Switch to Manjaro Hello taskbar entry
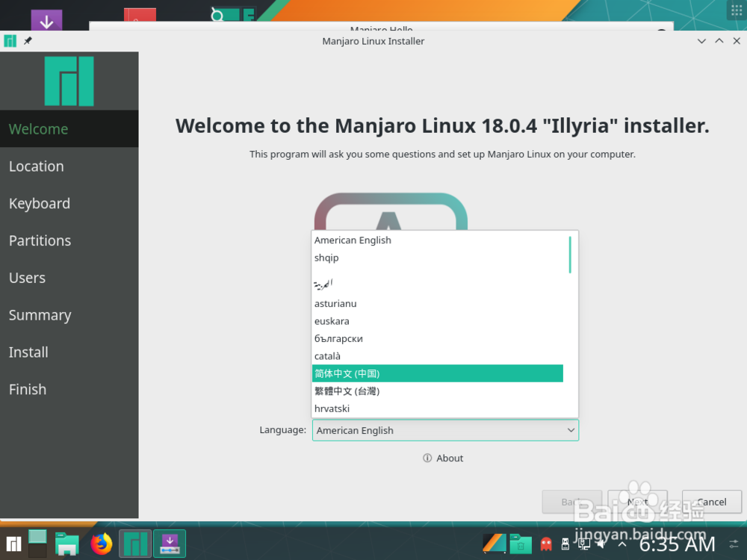The image size is (747, 560). (135, 544)
